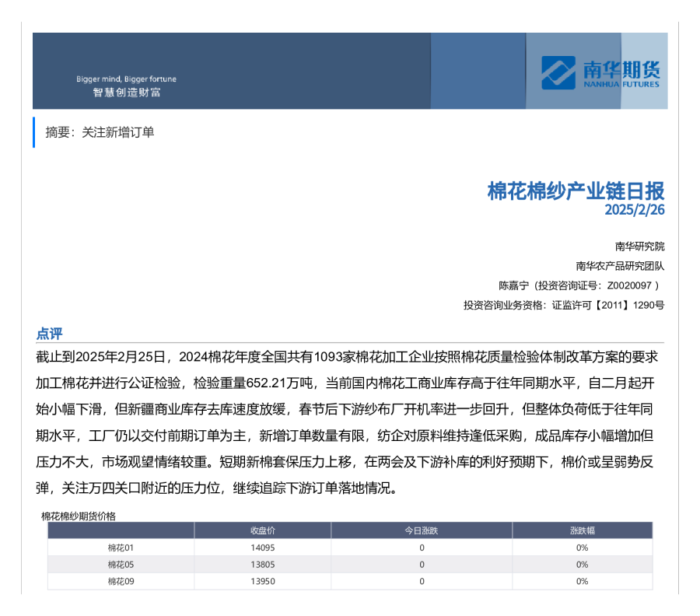The image size is (700, 616).
Task: Click the Nanhua Futures logo icon
Action: [x=558, y=72]
